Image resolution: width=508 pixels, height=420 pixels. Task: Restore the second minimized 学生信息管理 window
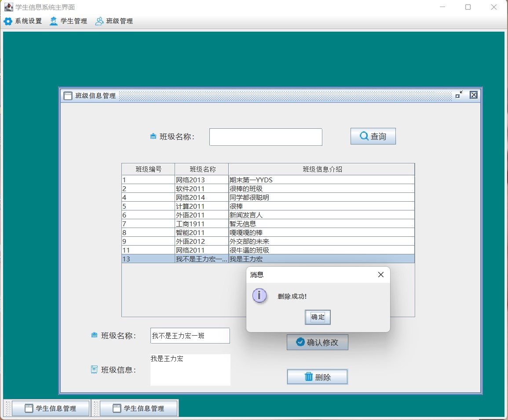click(x=139, y=408)
